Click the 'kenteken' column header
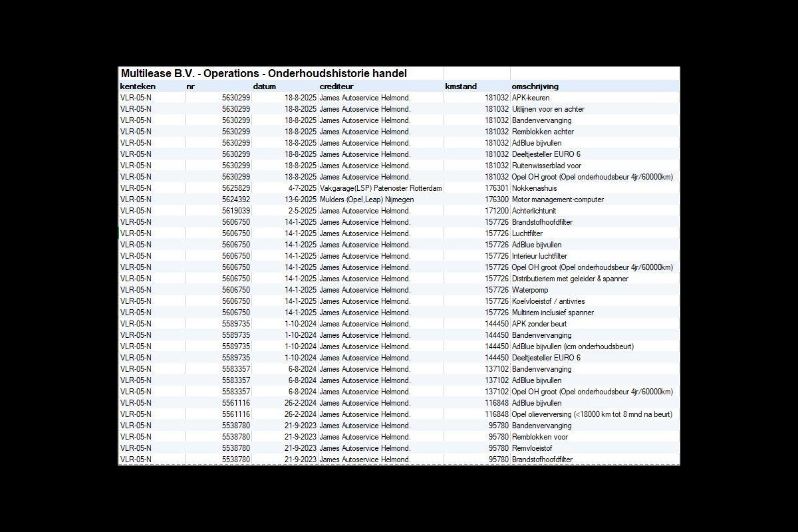The height and width of the screenshot is (532, 798). (x=138, y=86)
